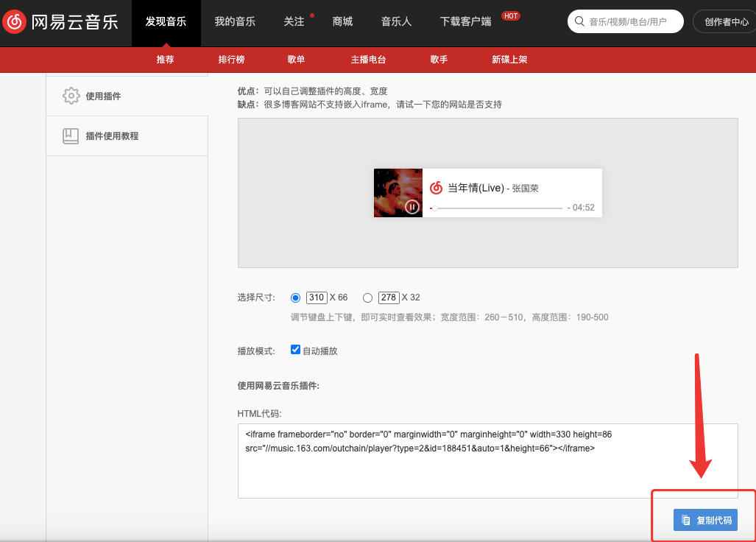The width and height of the screenshot is (756, 542).
Task: Open the 关注 tab
Action: click(294, 21)
